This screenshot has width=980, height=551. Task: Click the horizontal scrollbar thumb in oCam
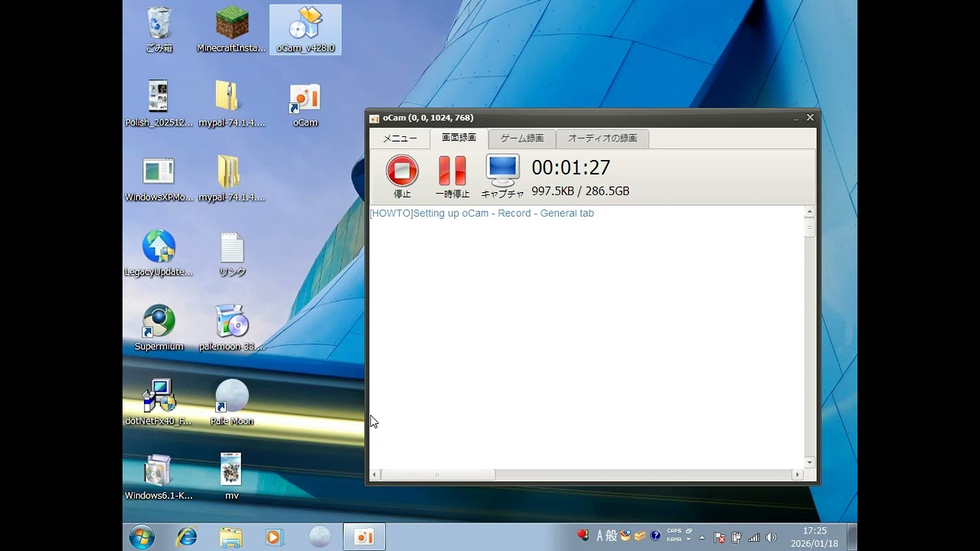pyautogui.click(x=438, y=474)
